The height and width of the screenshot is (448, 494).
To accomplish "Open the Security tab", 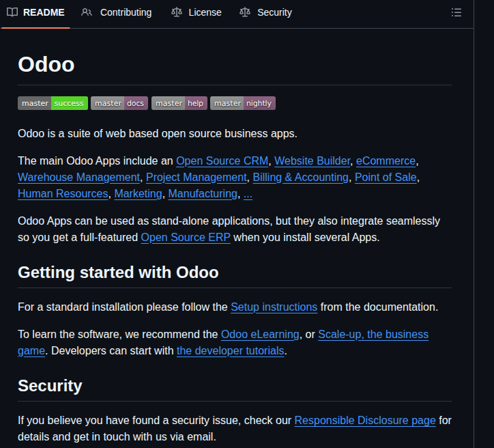I will pos(265,12).
